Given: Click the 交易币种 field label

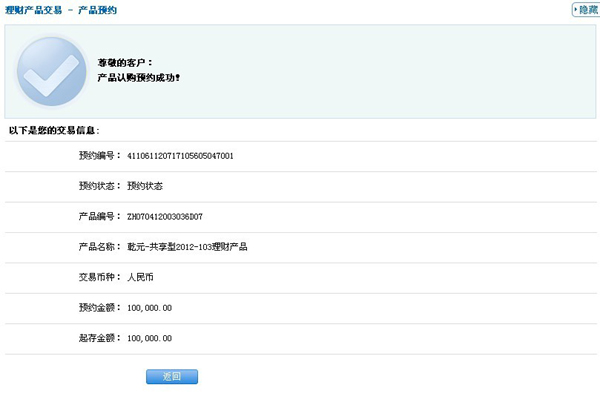Looking at the screenshot, I should pos(98,276).
